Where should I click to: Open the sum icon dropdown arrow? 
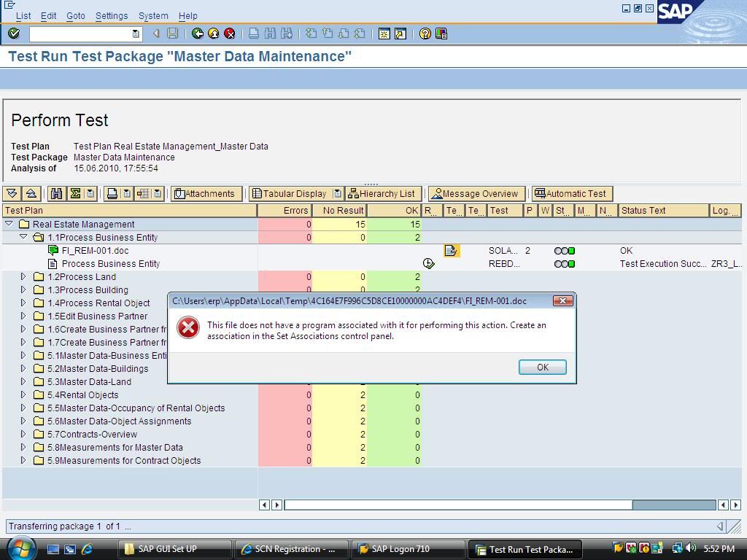90,193
